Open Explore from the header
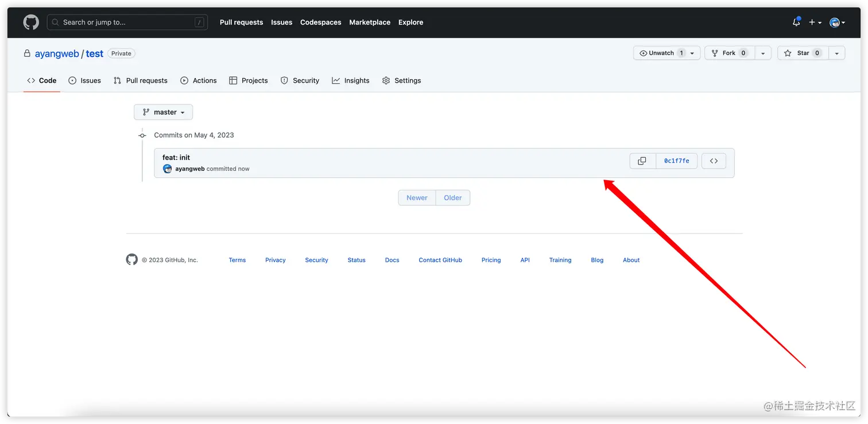 tap(410, 22)
